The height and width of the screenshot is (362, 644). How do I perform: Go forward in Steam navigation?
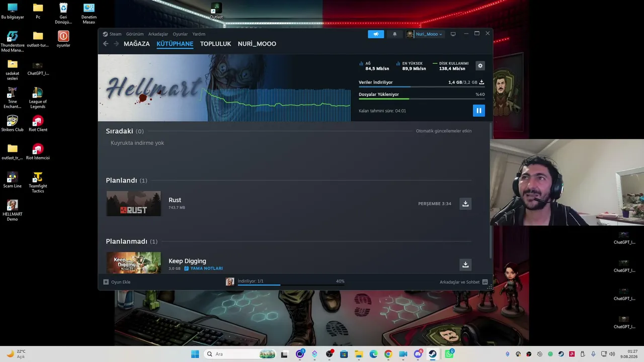tap(116, 44)
